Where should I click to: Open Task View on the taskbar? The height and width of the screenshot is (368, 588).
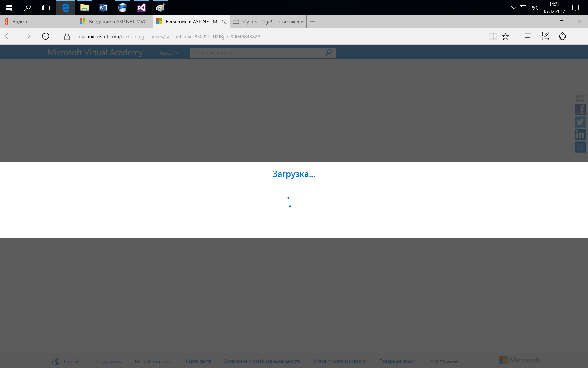click(x=46, y=8)
